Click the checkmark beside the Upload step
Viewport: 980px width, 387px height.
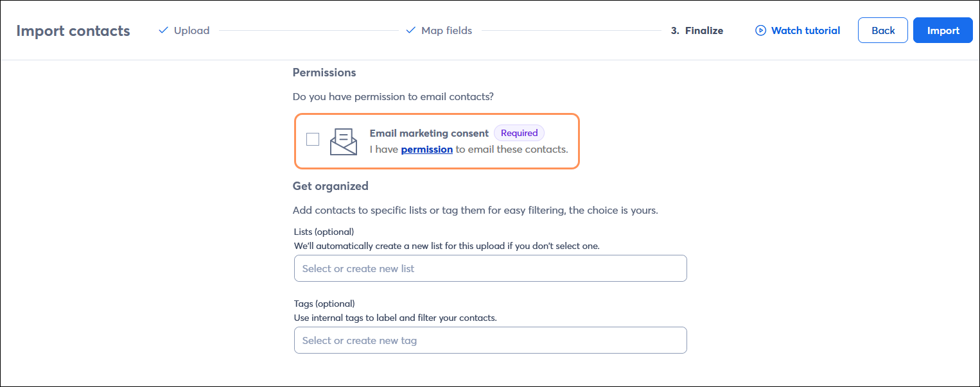(162, 30)
